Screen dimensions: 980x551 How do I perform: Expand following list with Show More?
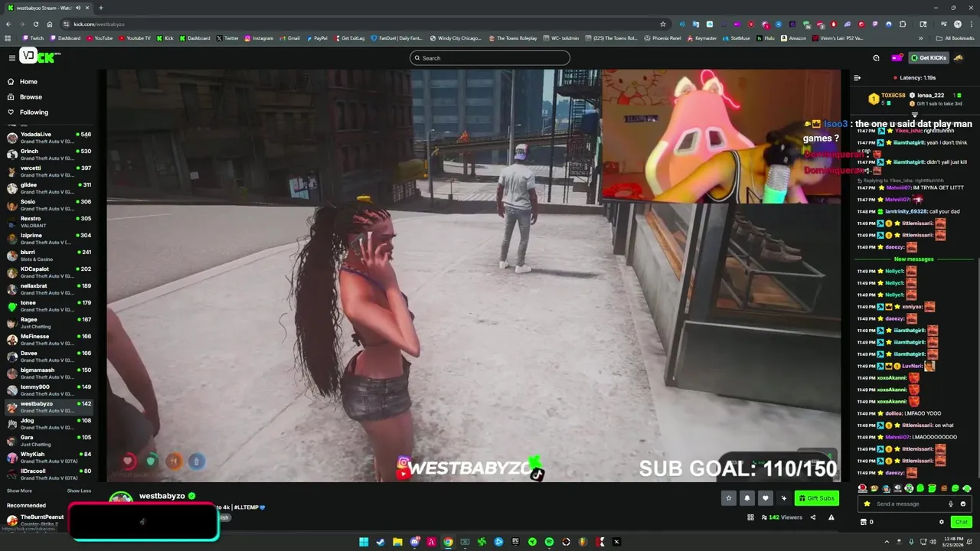click(x=19, y=491)
